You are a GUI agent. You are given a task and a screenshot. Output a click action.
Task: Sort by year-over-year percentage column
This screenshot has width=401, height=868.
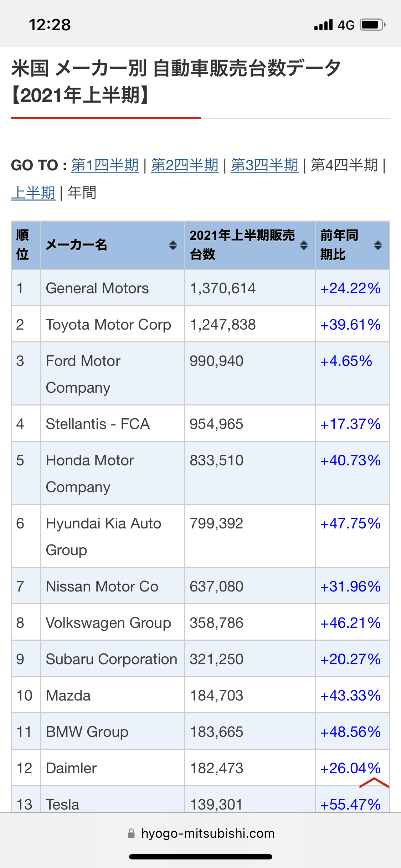click(x=378, y=245)
